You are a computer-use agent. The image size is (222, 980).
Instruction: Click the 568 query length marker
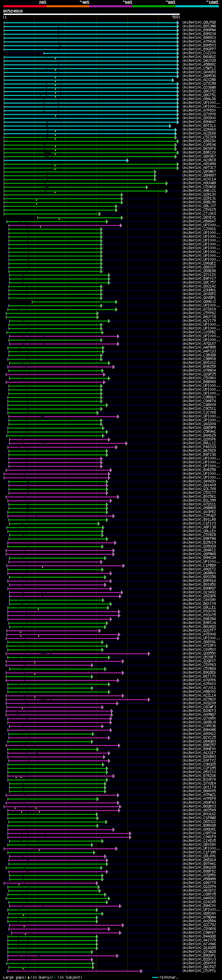point(175,17)
